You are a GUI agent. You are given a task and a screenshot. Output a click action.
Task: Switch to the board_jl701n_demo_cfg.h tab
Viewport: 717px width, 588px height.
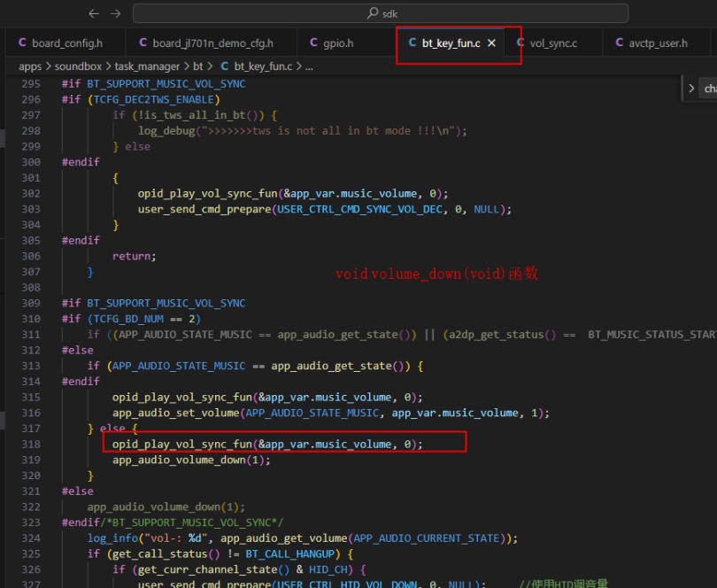(x=205, y=43)
